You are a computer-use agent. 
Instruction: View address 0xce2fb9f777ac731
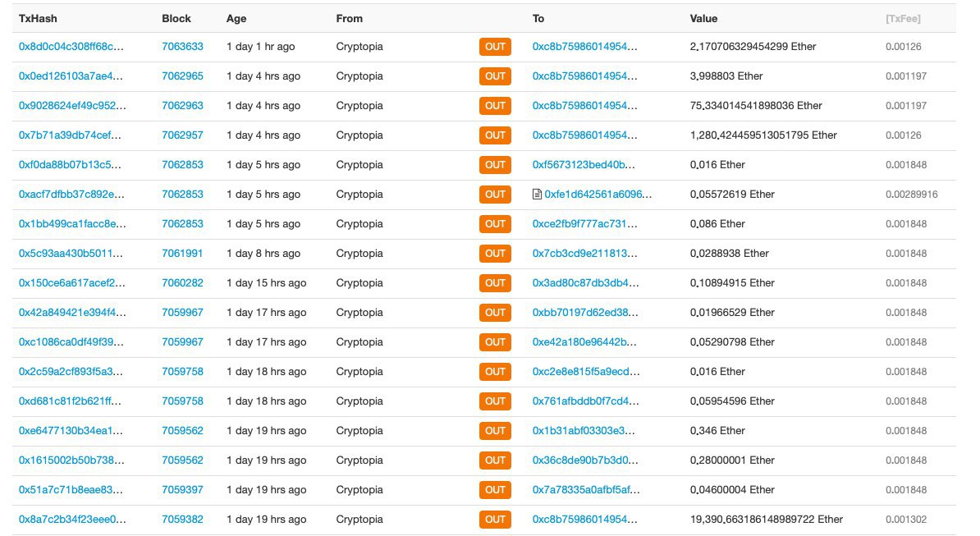click(585, 223)
